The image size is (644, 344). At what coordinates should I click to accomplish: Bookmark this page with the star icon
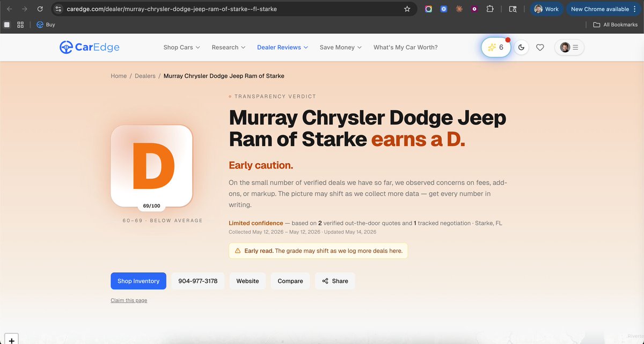(x=407, y=9)
